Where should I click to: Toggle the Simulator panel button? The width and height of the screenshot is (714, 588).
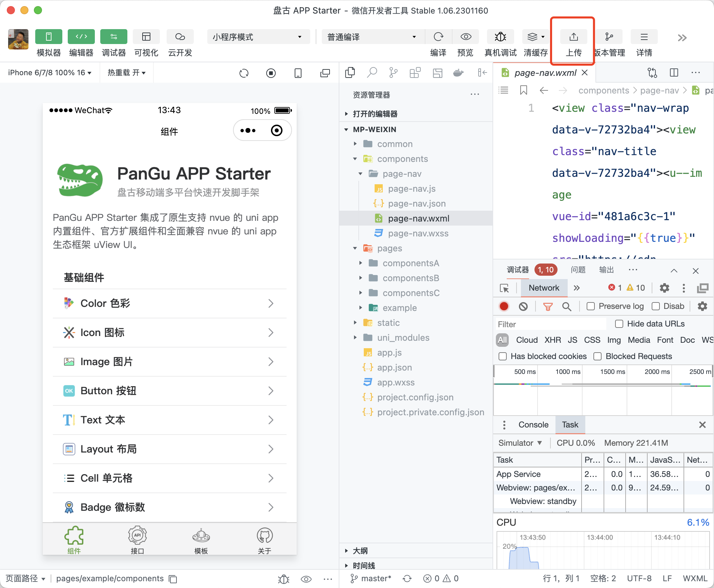pyautogui.click(x=48, y=37)
